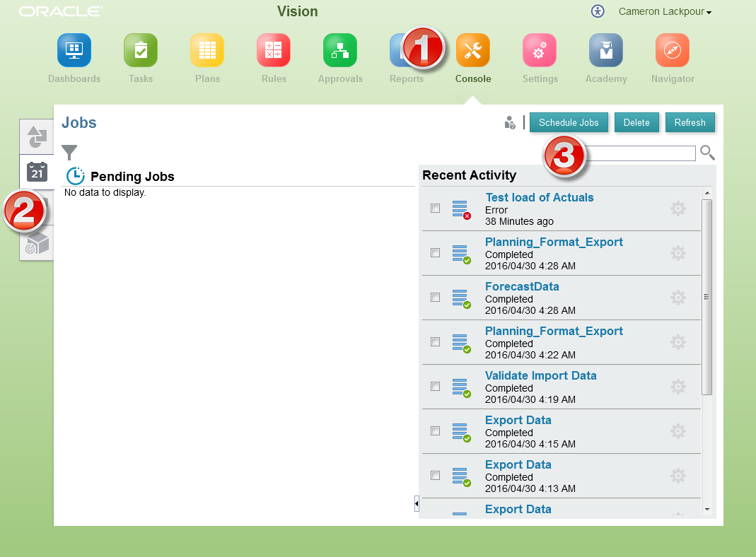
Task: Click error status icon for Test load of Actuals
Action: pyautogui.click(x=461, y=210)
